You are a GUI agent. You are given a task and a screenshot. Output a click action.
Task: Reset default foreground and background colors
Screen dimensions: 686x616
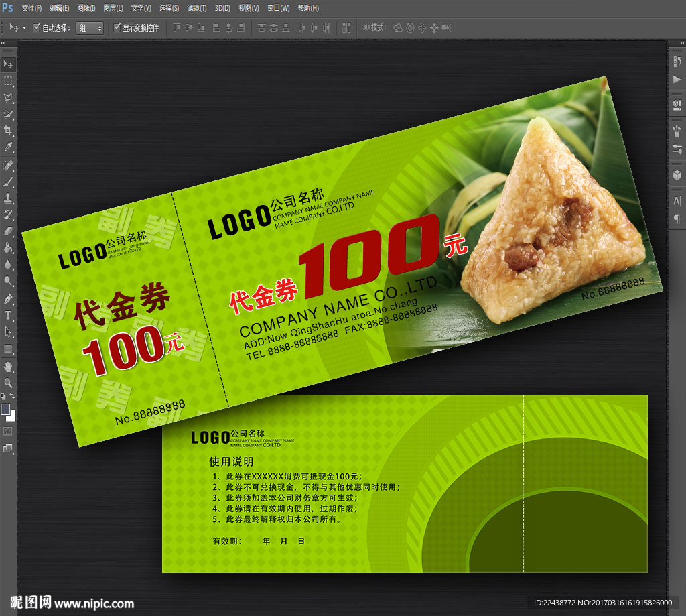click(x=3, y=397)
